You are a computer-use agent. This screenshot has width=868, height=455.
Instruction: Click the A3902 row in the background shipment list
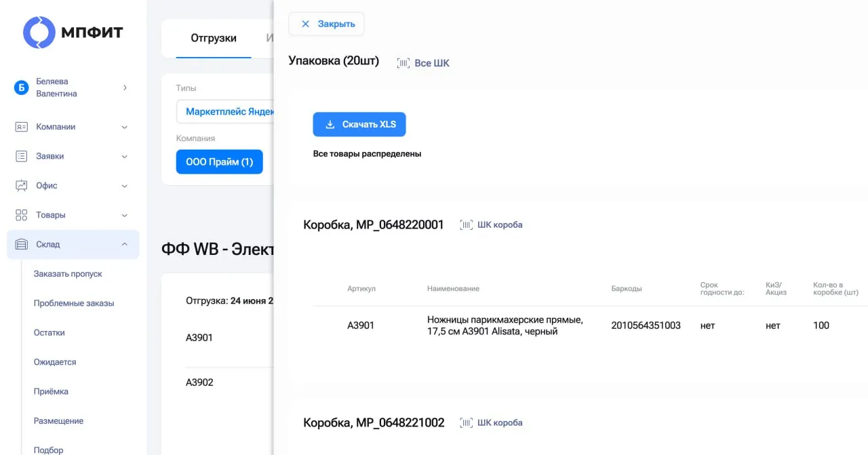pos(199,382)
